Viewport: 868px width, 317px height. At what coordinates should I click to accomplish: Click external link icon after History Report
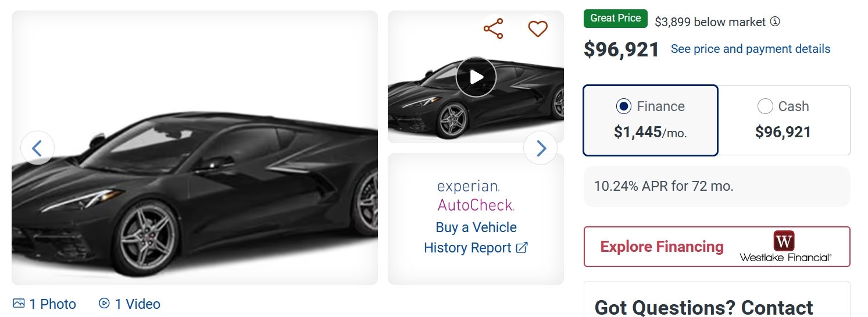coord(522,248)
